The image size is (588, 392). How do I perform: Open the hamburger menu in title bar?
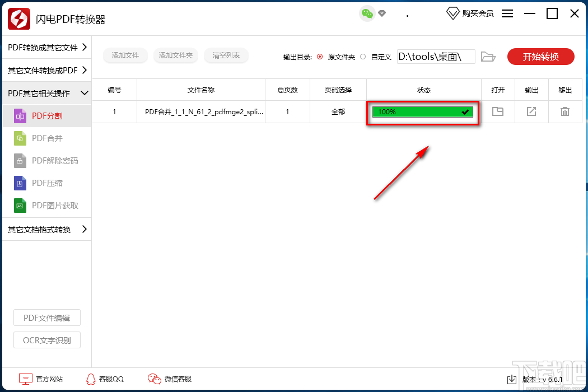click(x=507, y=13)
